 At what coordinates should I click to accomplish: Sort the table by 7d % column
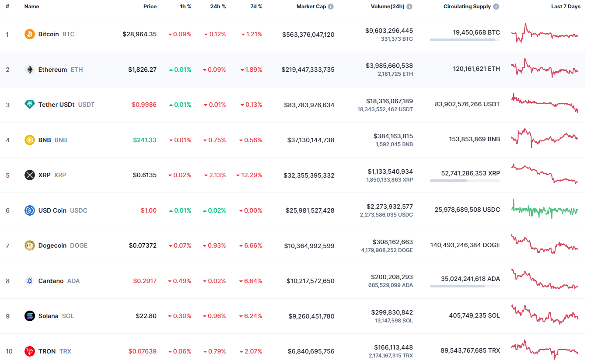[x=255, y=6]
